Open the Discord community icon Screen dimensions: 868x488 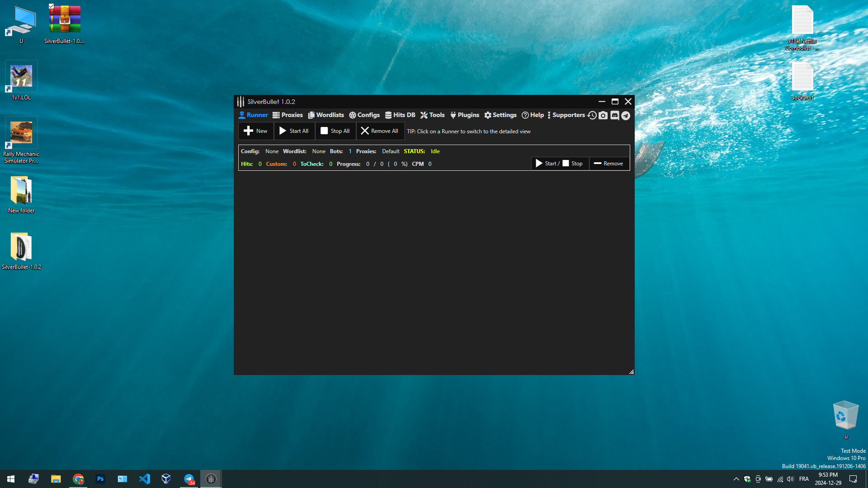(x=614, y=115)
